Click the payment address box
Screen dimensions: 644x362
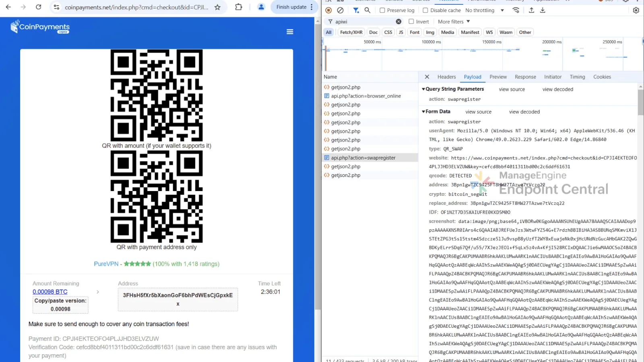click(x=178, y=300)
